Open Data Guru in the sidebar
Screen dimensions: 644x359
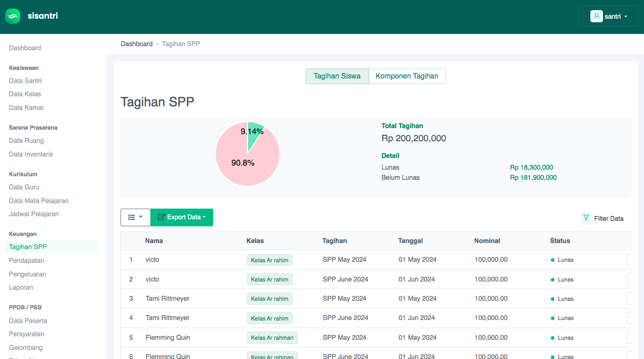click(x=24, y=187)
